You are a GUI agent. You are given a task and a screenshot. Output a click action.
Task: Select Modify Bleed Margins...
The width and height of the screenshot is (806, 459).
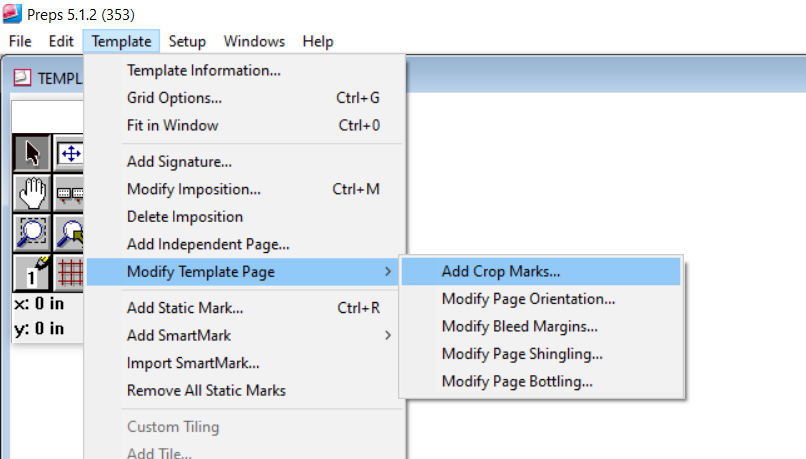click(x=541, y=326)
